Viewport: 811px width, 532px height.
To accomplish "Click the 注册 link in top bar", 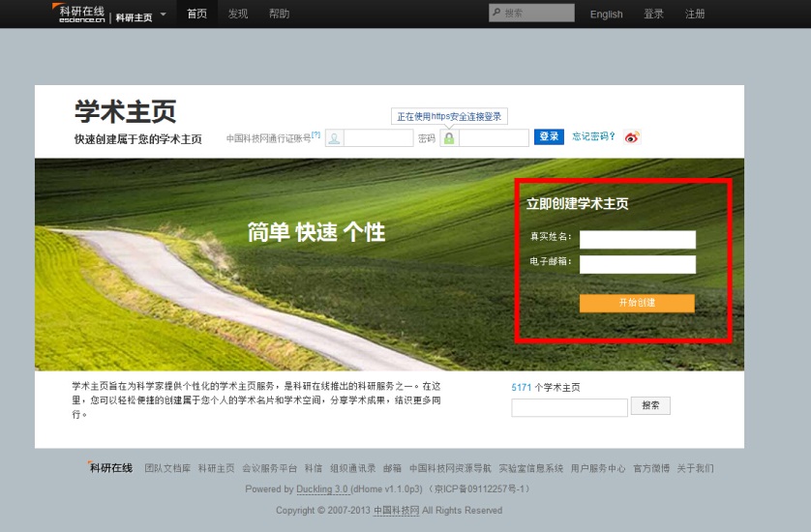I will [x=695, y=15].
